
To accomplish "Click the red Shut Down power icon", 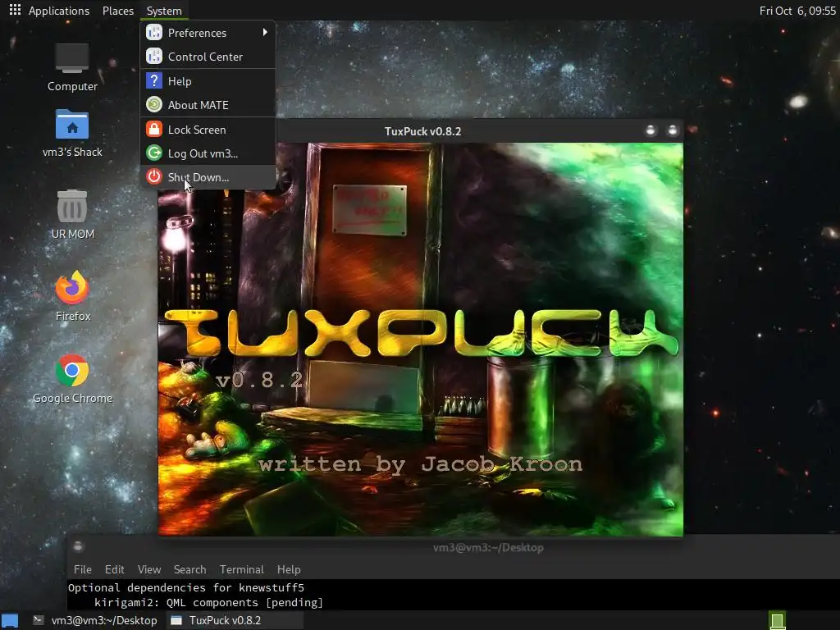I will click(154, 177).
